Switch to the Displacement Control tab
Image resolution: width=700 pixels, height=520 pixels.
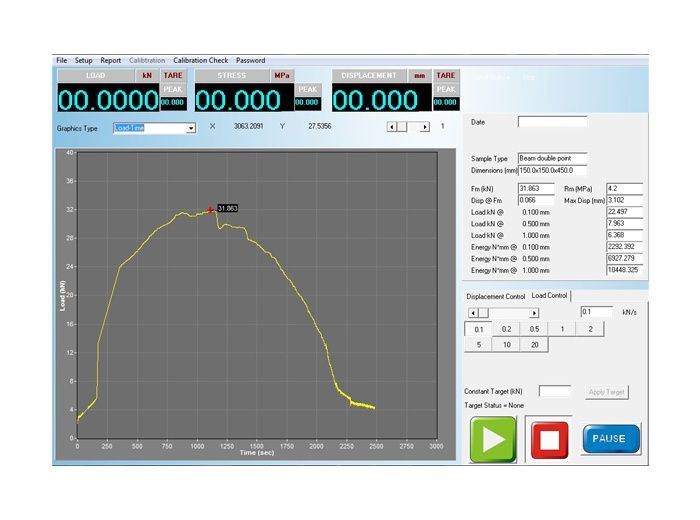point(495,296)
